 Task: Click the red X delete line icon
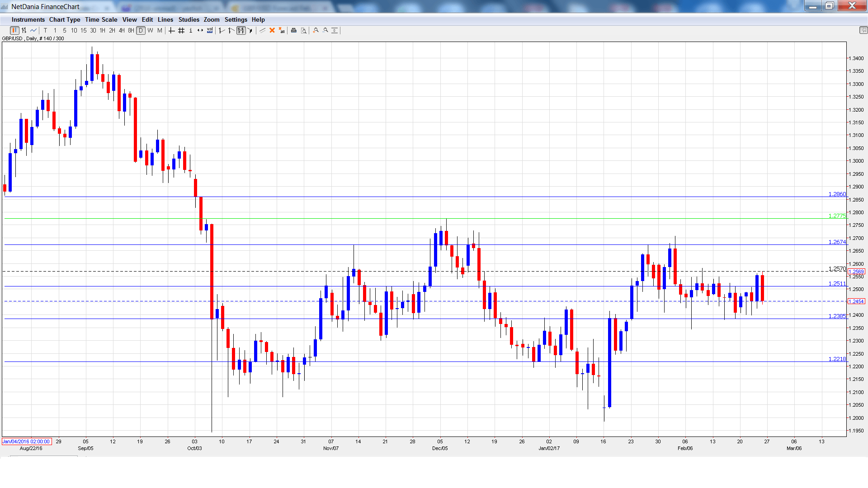(x=272, y=31)
